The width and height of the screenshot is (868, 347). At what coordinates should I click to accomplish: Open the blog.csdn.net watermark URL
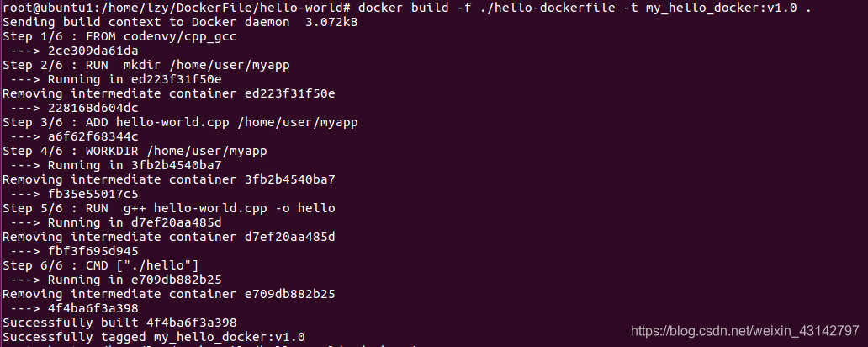pyautogui.click(x=744, y=331)
